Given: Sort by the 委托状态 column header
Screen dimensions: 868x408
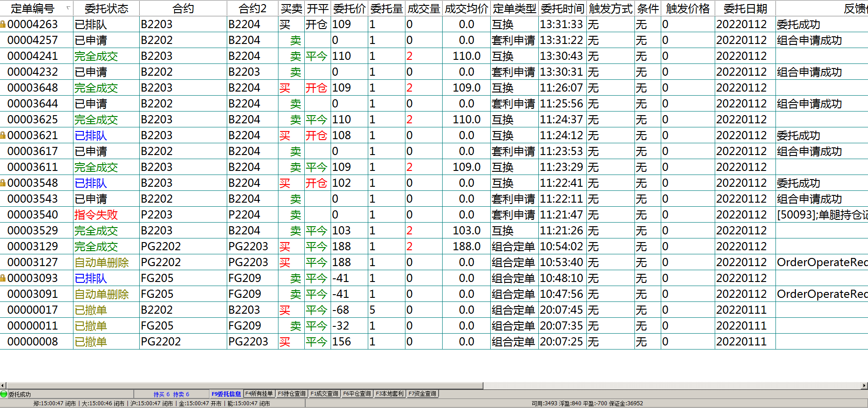Looking at the screenshot, I should coord(107,9).
